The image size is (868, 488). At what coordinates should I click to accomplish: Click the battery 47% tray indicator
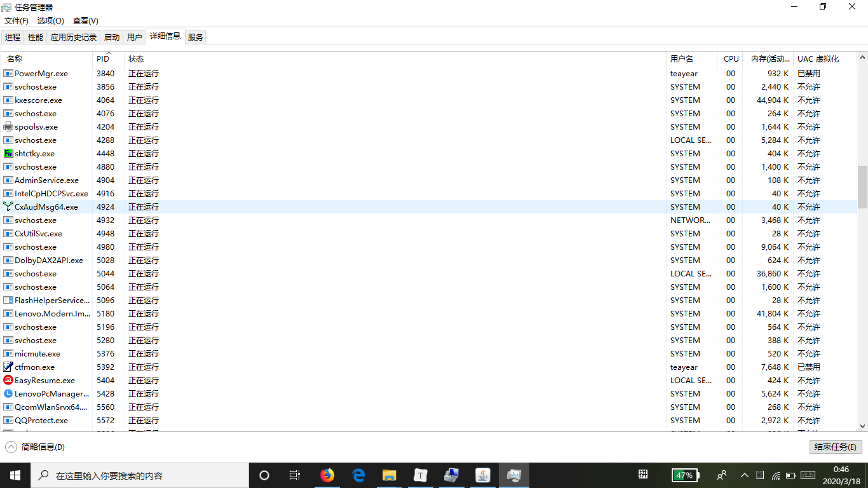point(686,475)
